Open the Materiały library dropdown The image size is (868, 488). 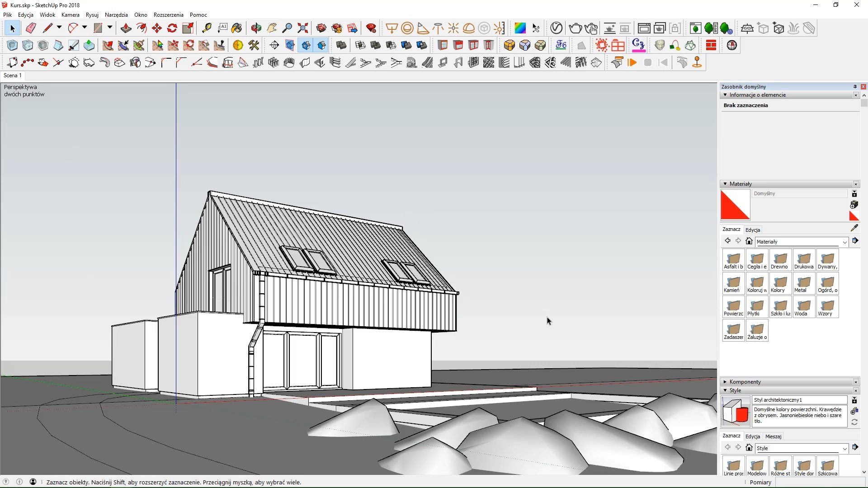pyautogui.click(x=802, y=242)
